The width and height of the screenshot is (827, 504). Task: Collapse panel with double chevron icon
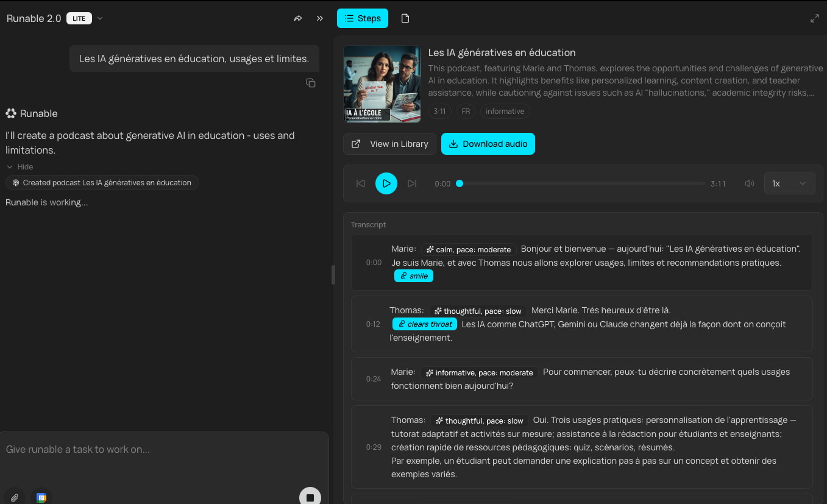pyautogui.click(x=320, y=18)
